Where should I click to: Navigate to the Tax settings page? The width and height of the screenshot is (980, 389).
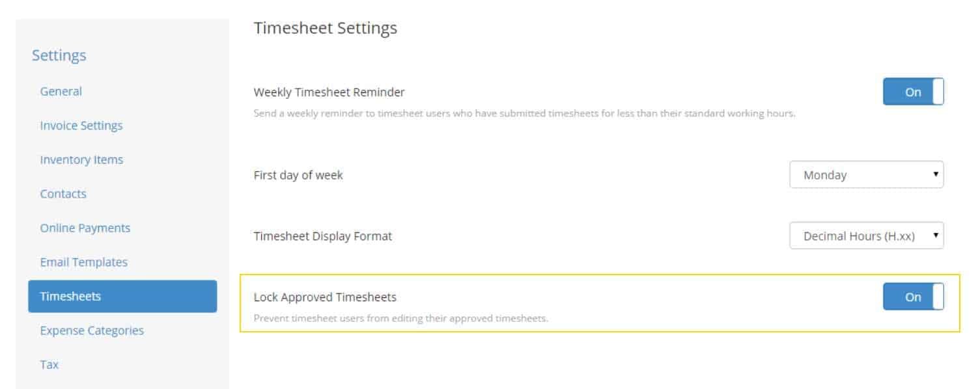coord(50,364)
